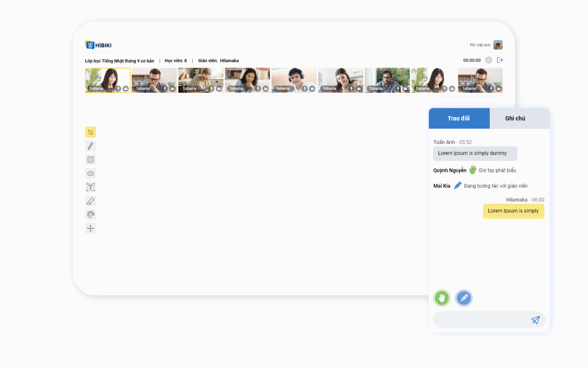Toggle camera on the highlighted first video

click(126, 89)
